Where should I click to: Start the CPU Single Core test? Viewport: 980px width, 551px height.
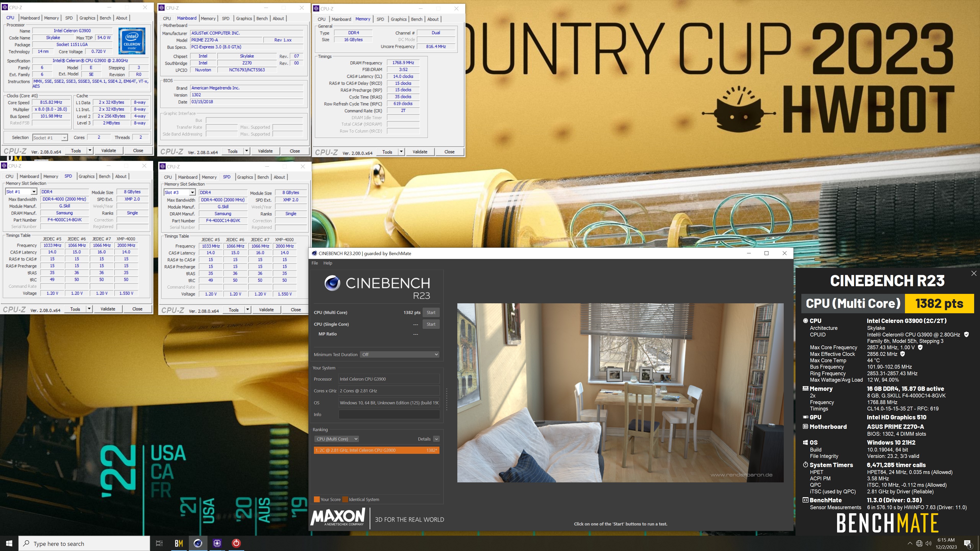click(x=431, y=324)
